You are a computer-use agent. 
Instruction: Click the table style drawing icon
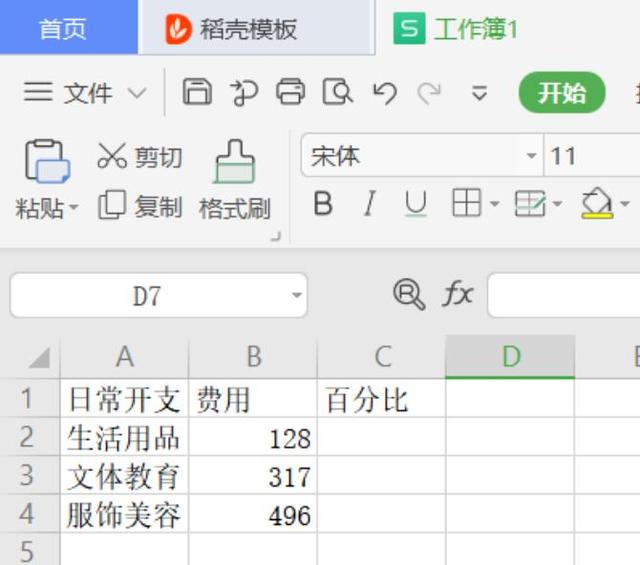point(529,203)
